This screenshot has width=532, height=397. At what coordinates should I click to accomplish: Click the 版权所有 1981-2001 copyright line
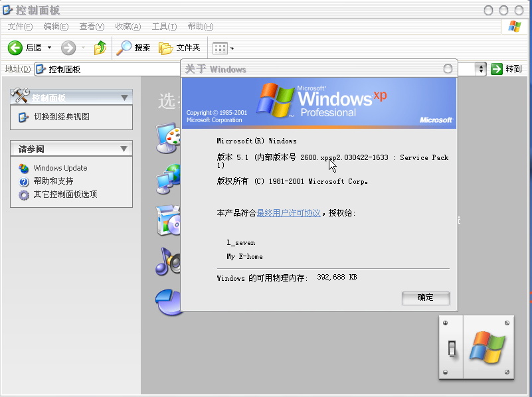click(292, 181)
